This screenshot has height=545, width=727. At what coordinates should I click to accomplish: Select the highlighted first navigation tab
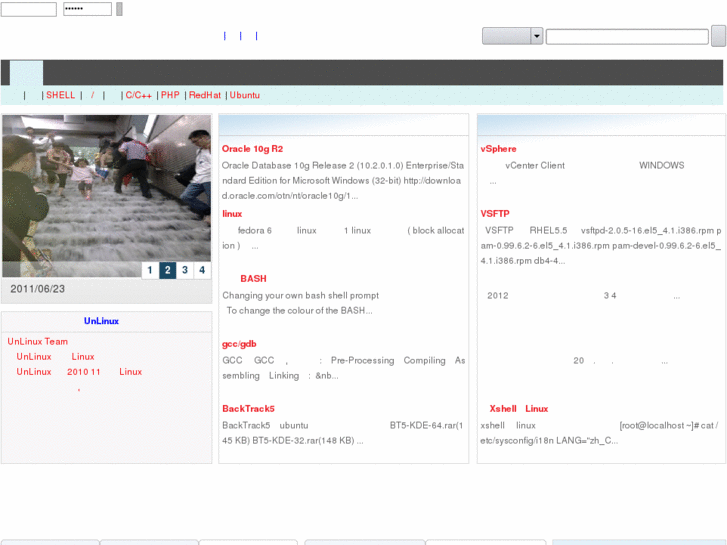pyautogui.click(x=26, y=73)
